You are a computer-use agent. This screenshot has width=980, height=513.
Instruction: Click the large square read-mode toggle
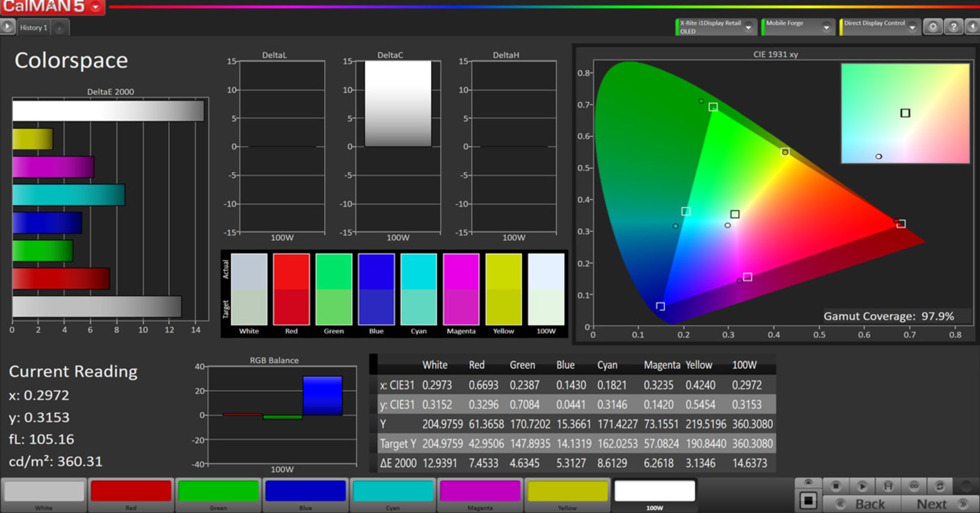pos(808,501)
